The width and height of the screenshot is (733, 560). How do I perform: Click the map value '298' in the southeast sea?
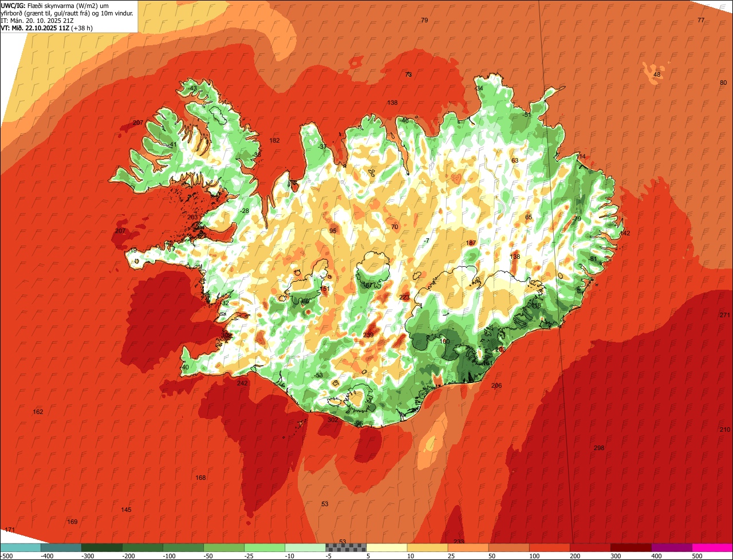tap(599, 448)
